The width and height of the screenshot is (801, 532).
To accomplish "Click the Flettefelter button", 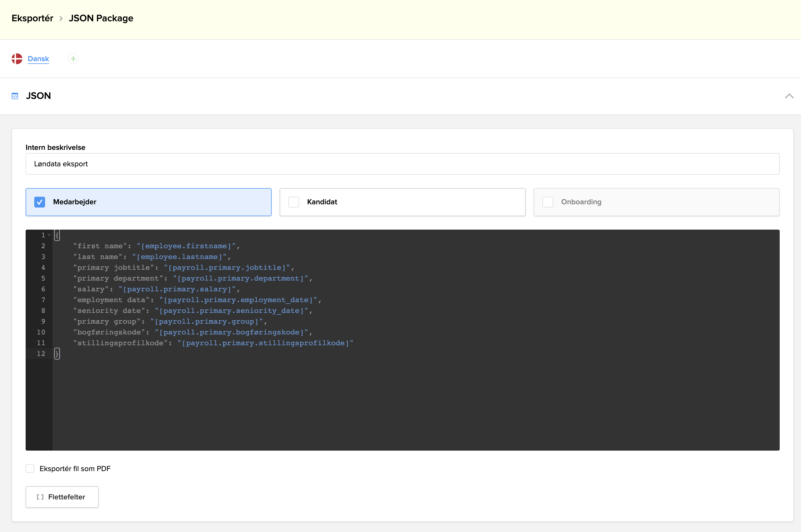I will tap(62, 497).
